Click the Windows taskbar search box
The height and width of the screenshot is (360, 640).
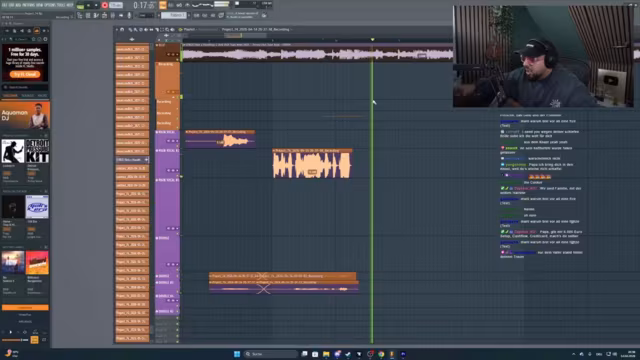(270, 354)
